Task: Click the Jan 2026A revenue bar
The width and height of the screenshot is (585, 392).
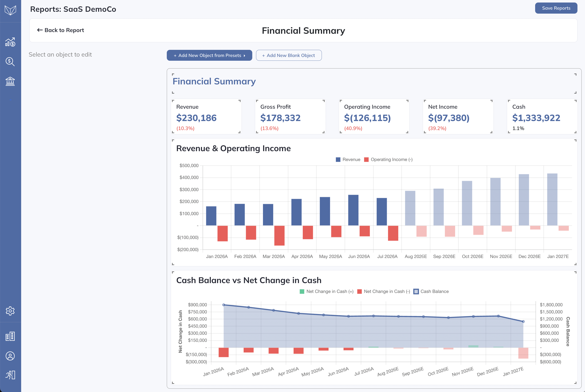Action: (x=211, y=216)
